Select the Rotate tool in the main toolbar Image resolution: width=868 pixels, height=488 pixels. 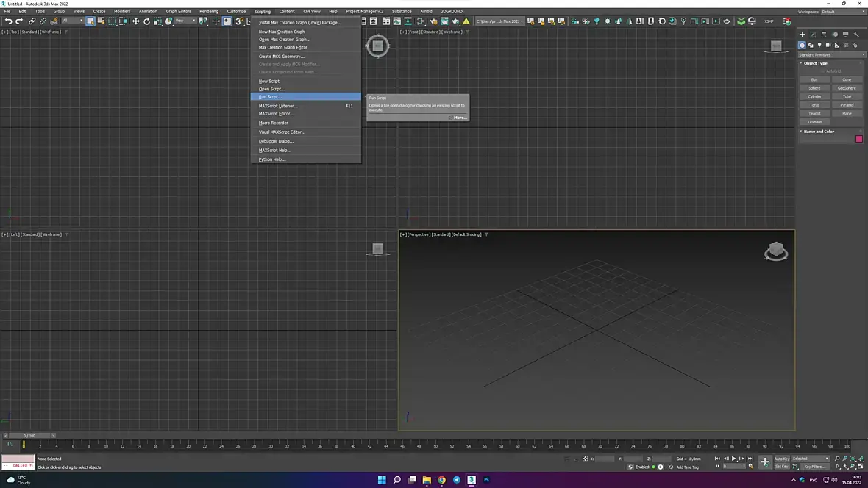(x=146, y=21)
